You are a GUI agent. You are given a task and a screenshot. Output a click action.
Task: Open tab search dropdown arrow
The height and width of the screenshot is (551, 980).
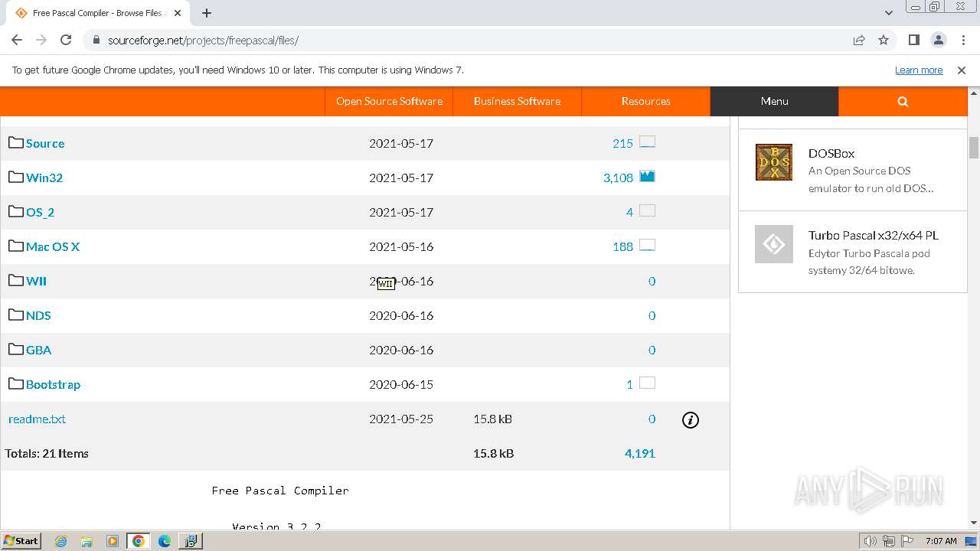[889, 13]
